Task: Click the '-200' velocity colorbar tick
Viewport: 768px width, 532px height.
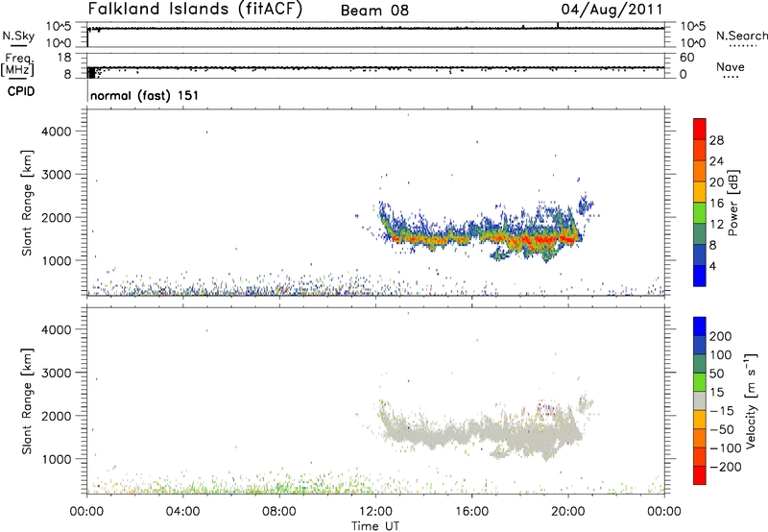Action: tap(728, 467)
